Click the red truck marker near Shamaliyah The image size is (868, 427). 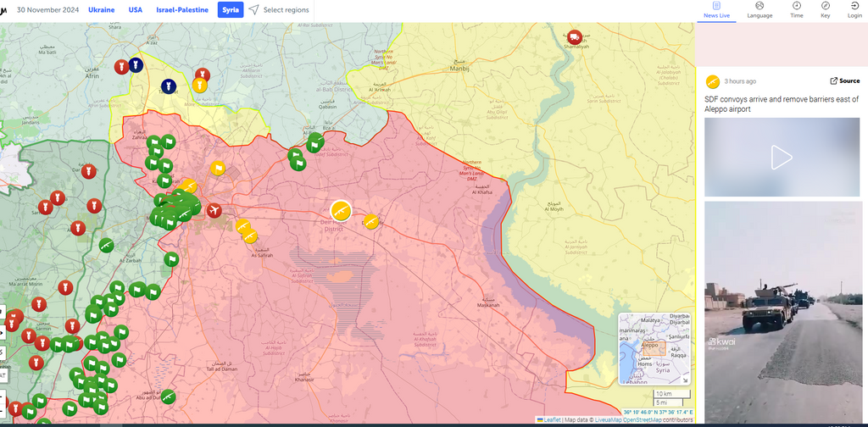pos(576,37)
